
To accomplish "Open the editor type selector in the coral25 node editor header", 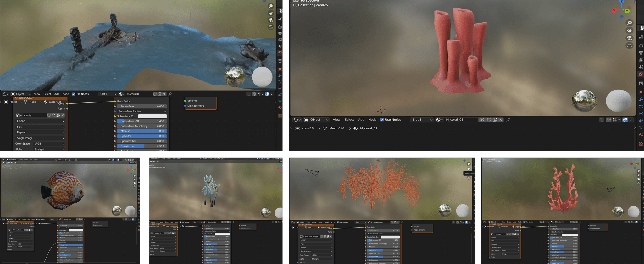I will point(297,120).
